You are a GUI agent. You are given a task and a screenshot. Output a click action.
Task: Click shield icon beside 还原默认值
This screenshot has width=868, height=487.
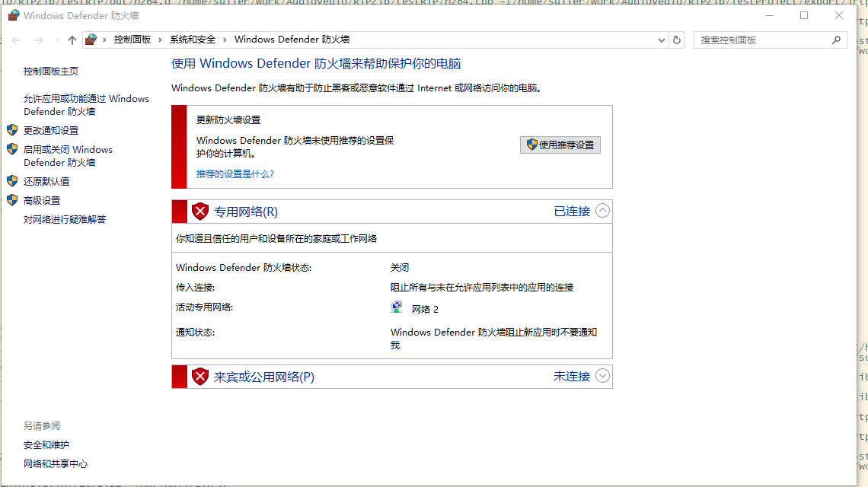click(x=12, y=181)
